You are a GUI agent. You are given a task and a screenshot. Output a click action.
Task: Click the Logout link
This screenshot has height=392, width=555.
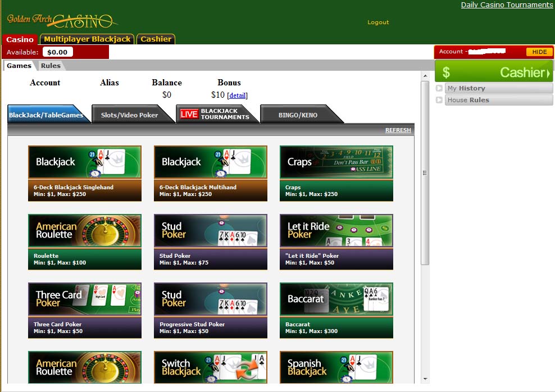(378, 22)
